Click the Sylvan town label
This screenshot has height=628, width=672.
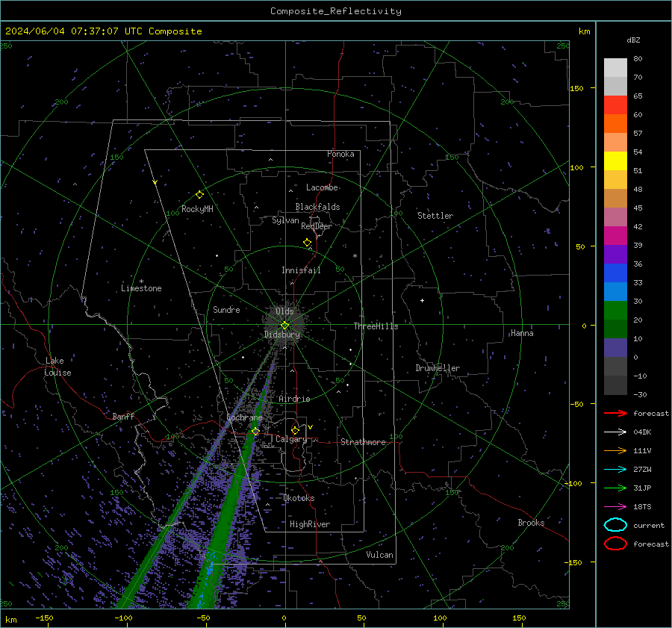[285, 220]
